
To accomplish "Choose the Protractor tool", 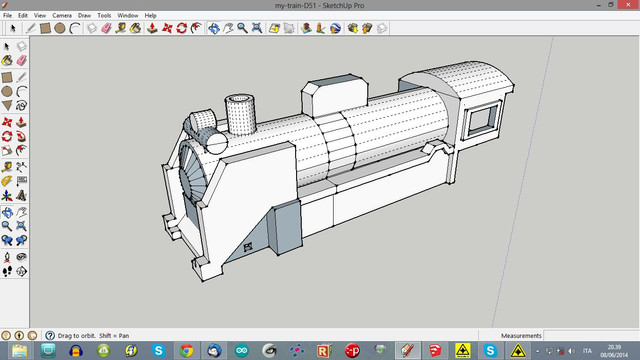I will tap(7, 181).
